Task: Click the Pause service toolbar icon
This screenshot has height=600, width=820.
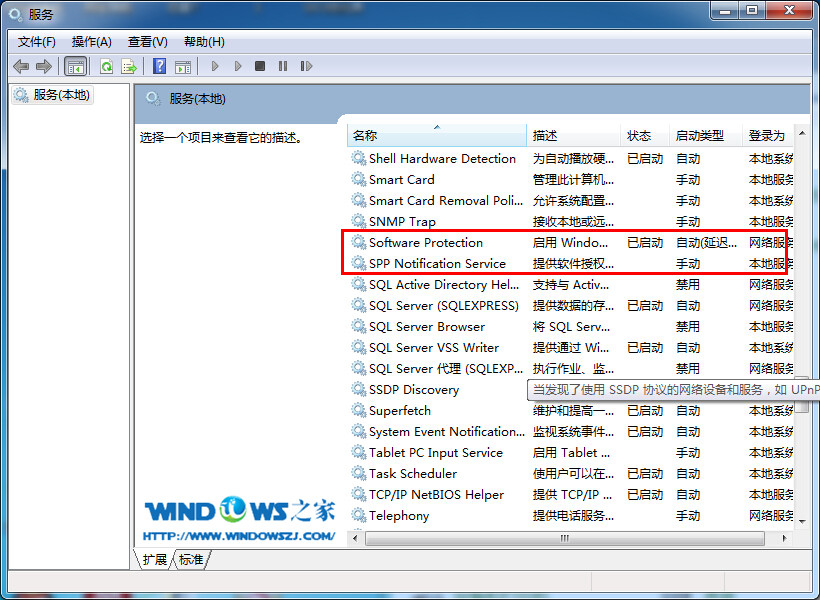Action: [283, 66]
